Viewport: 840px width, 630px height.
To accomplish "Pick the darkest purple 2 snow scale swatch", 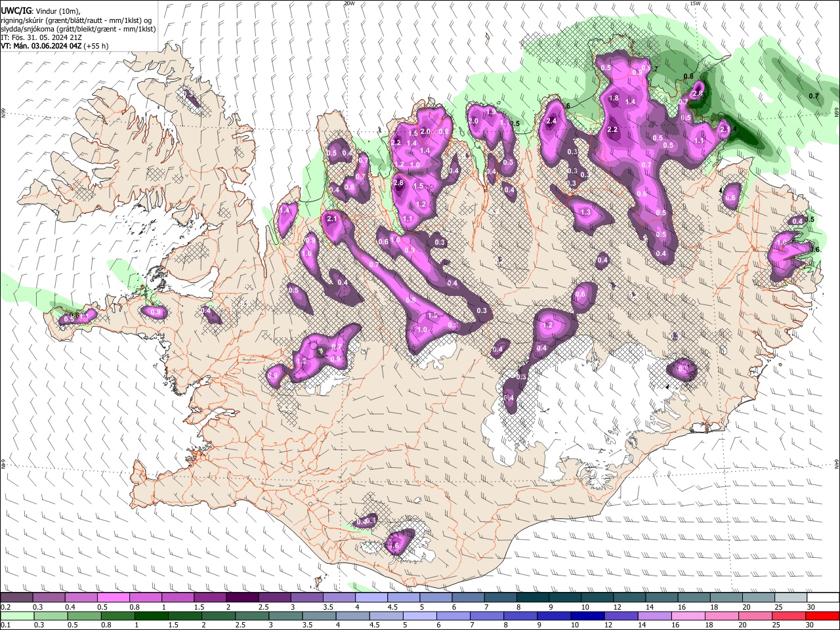I will coord(242,597).
